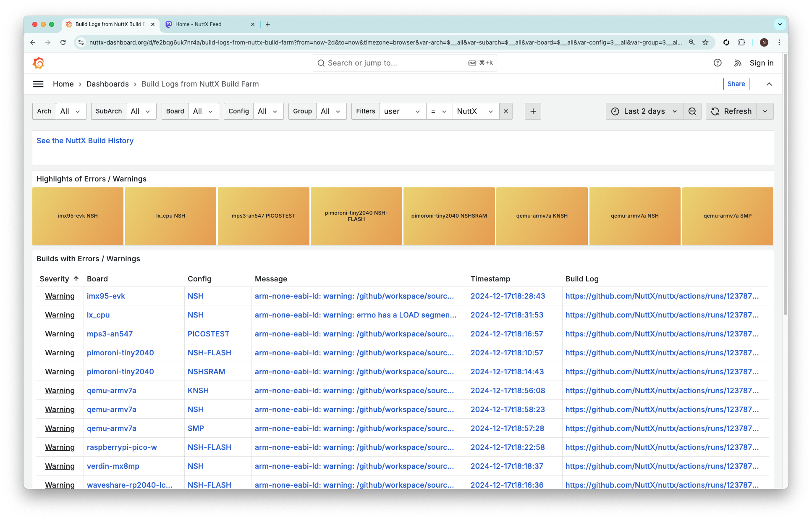The height and width of the screenshot is (520, 812).
Task: Remove the user filter with X icon
Action: coord(506,111)
